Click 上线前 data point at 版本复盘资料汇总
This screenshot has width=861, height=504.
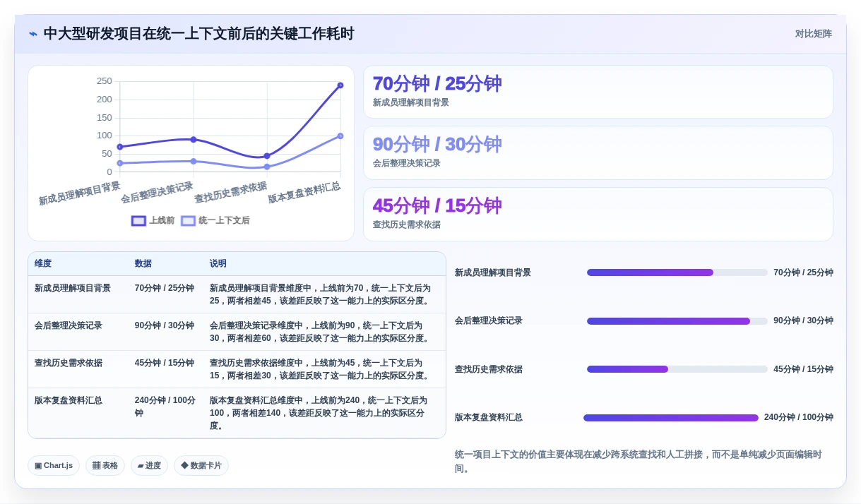pyautogui.click(x=340, y=85)
